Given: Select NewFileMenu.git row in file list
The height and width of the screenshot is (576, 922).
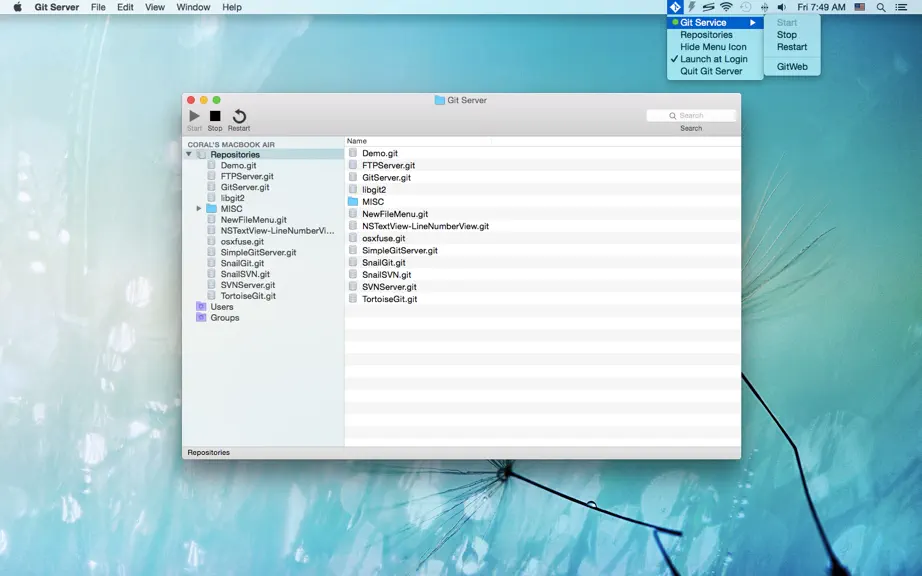Looking at the screenshot, I should [542, 214].
